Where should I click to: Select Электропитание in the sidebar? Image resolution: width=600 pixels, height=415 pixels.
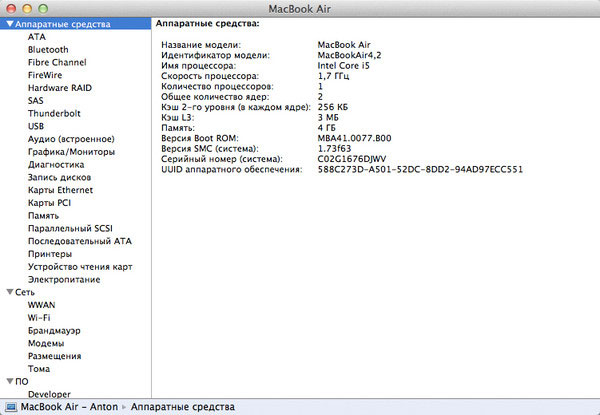[x=64, y=279]
